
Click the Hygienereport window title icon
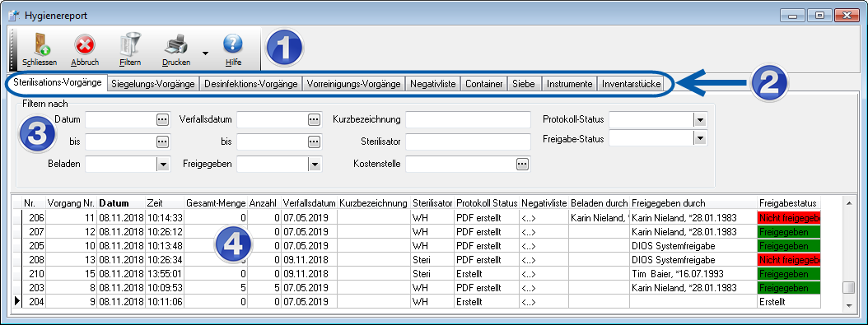point(14,16)
